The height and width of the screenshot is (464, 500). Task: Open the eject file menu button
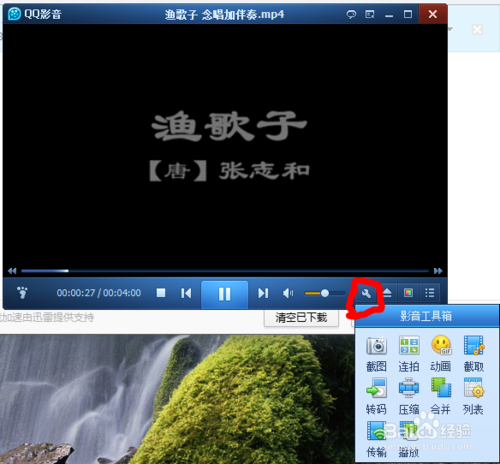387,293
